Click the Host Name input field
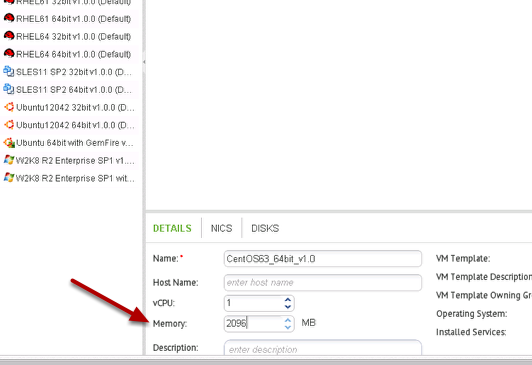Image resolution: width=532 pixels, height=365 pixels. tap(323, 283)
